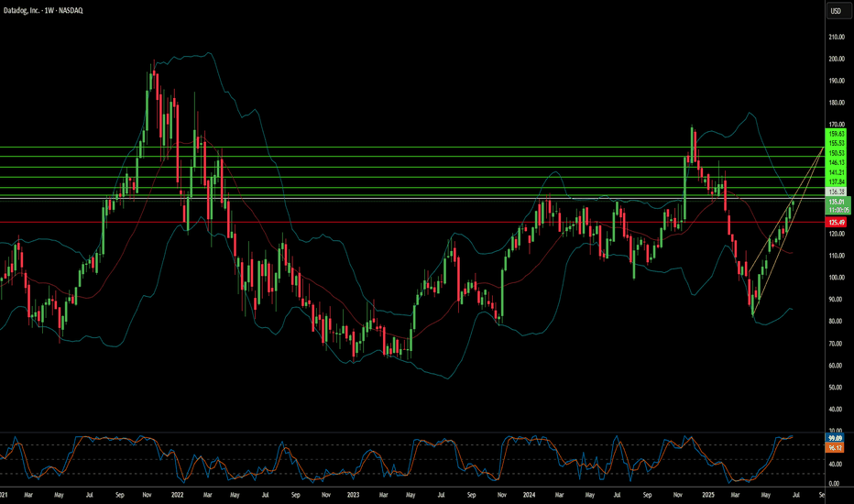The height and width of the screenshot is (504, 854).
Task: Click the 80.00 price axis tick
Action: [x=836, y=321]
